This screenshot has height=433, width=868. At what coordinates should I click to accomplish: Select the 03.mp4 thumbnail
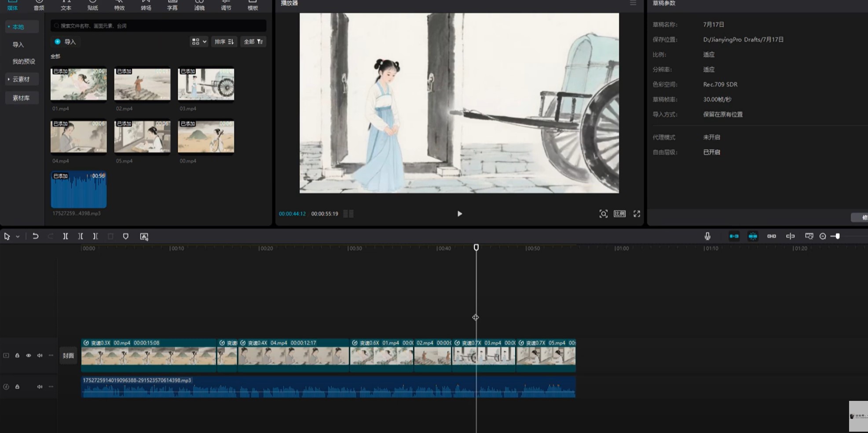(206, 84)
